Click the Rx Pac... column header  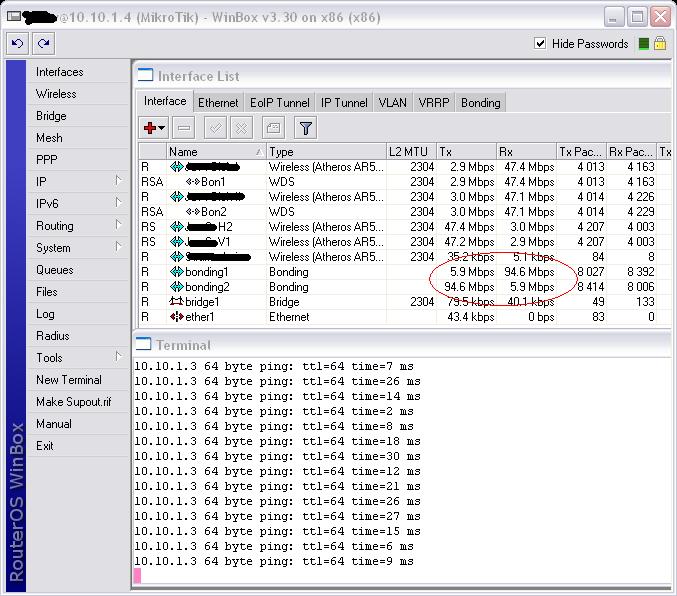[x=631, y=152]
